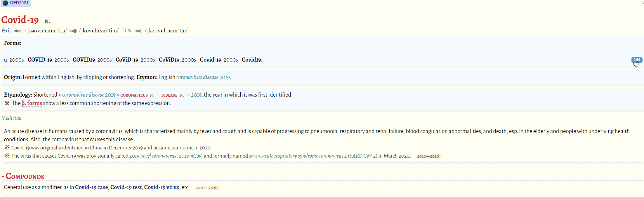The width and height of the screenshot is (644, 197).
Task: Play the U.S. pronunciation audio
Action: pos(138,31)
